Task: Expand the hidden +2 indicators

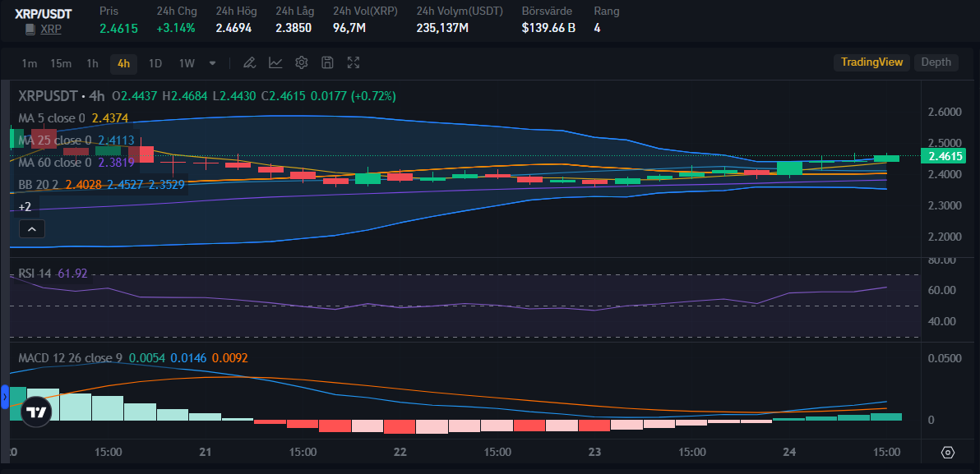Action: pyautogui.click(x=25, y=207)
